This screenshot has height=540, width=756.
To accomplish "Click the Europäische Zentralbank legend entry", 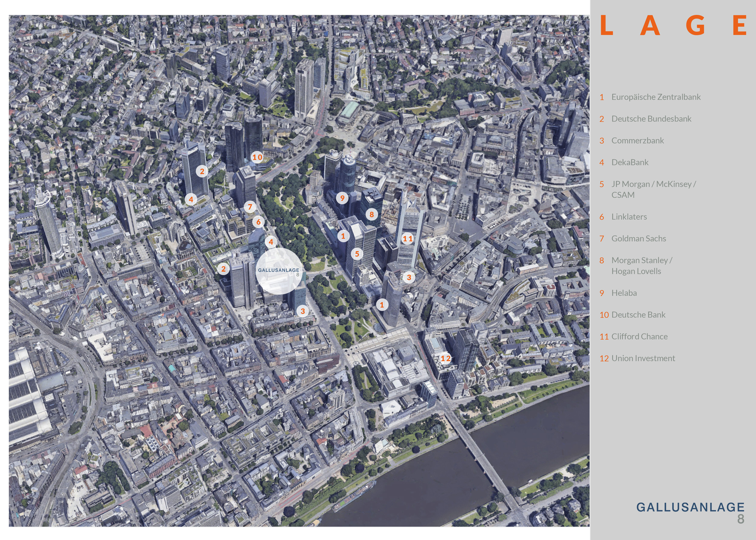I will point(656,97).
